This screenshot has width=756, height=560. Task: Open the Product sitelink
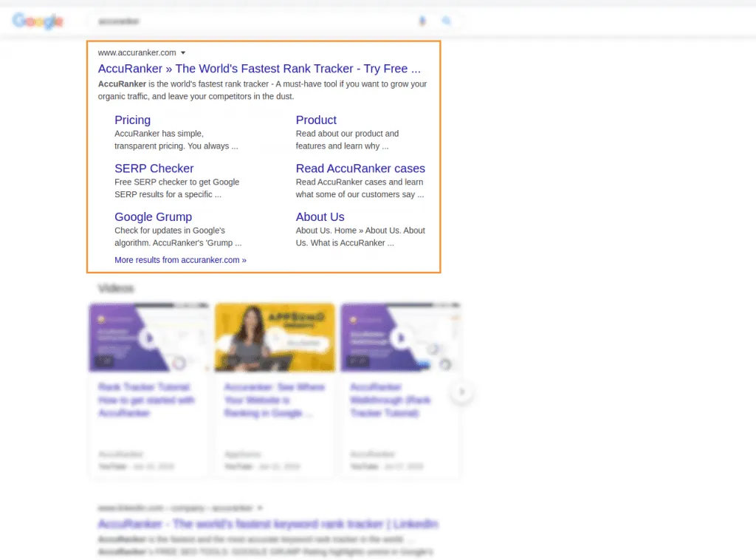(x=316, y=120)
